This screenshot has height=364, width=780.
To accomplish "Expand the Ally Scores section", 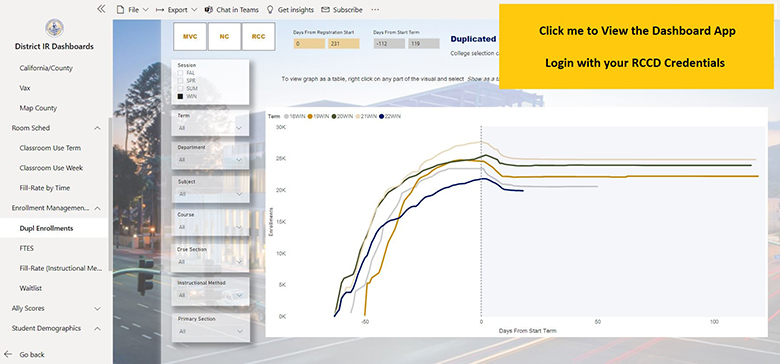I will point(98,308).
